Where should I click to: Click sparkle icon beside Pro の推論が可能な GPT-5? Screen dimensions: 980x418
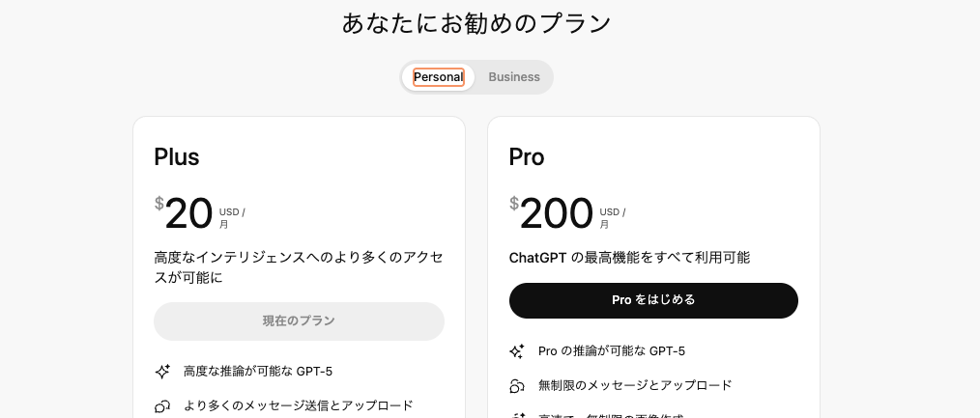(x=517, y=351)
